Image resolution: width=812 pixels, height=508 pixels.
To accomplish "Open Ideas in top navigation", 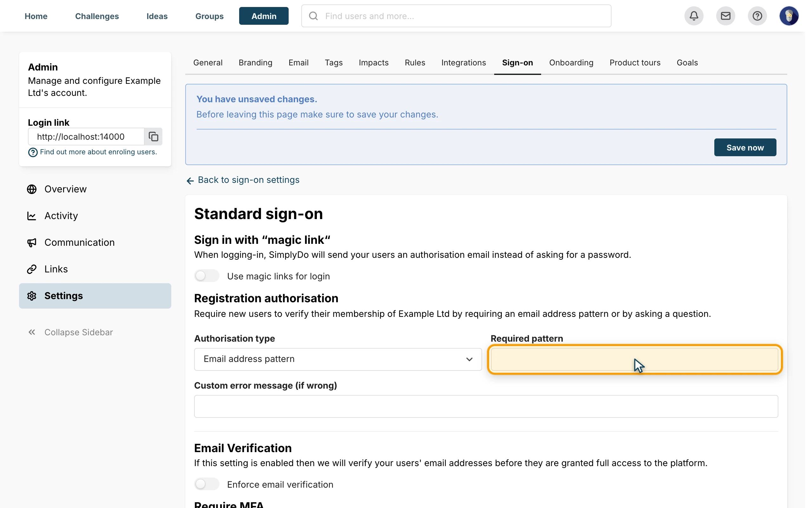I will coord(157,16).
